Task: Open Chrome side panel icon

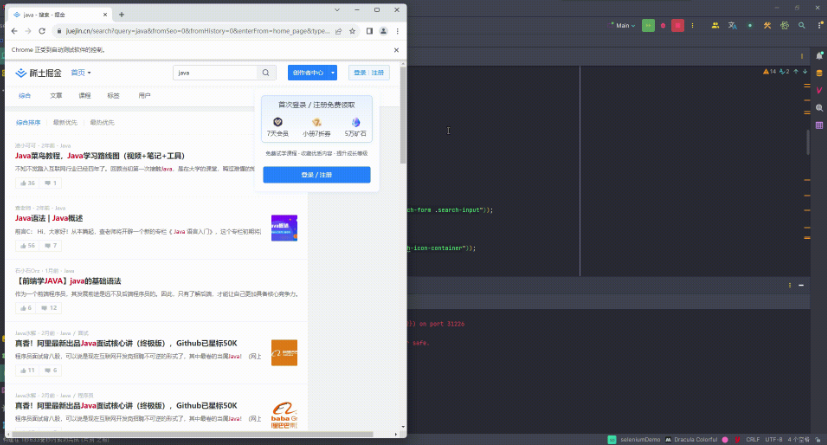Action: click(369, 31)
